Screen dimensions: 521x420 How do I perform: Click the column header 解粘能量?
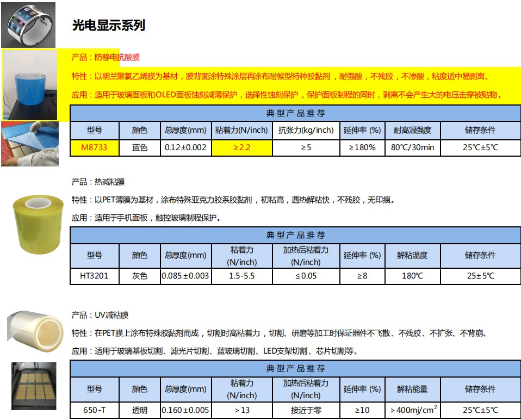click(413, 389)
